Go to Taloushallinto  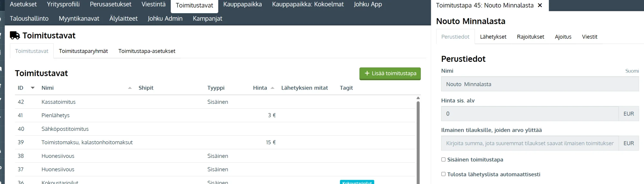[x=29, y=19]
